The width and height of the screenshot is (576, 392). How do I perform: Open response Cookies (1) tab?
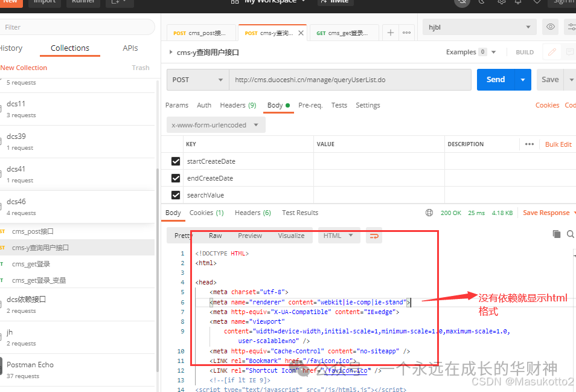(206, 213)
